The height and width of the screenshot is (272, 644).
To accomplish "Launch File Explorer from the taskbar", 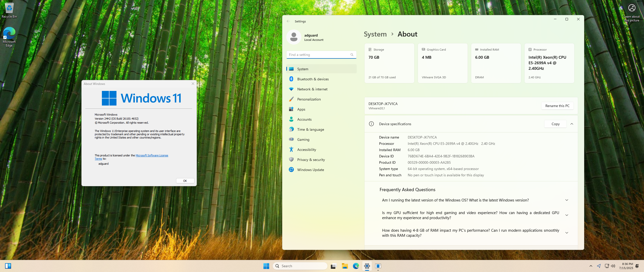I will pyautogui.click(x=345, y=266).
